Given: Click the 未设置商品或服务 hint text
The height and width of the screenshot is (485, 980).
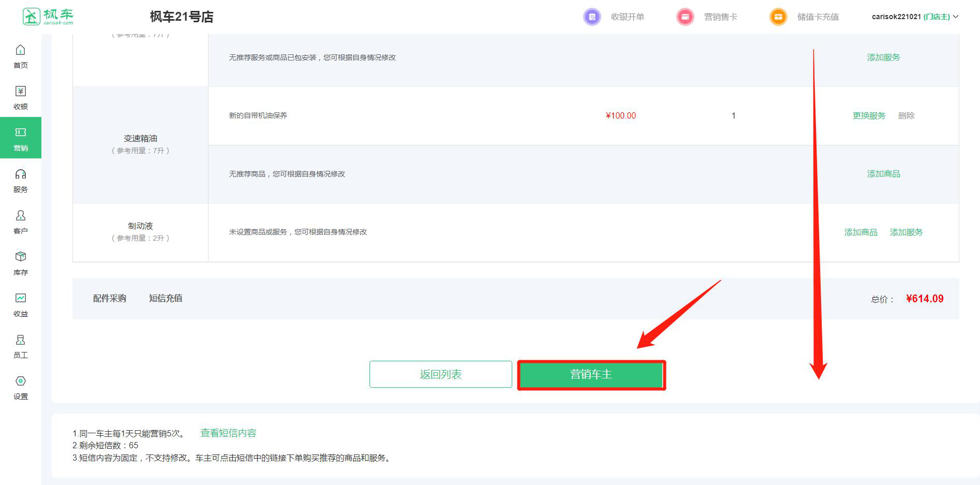Looking at the screenshot, I should tap(298, 232).
